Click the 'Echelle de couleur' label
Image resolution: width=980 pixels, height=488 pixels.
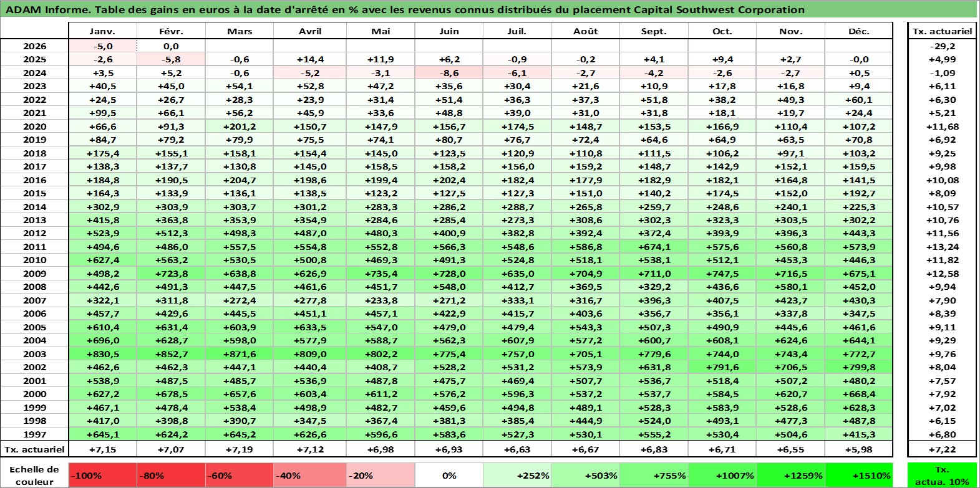tap(34, 475)
